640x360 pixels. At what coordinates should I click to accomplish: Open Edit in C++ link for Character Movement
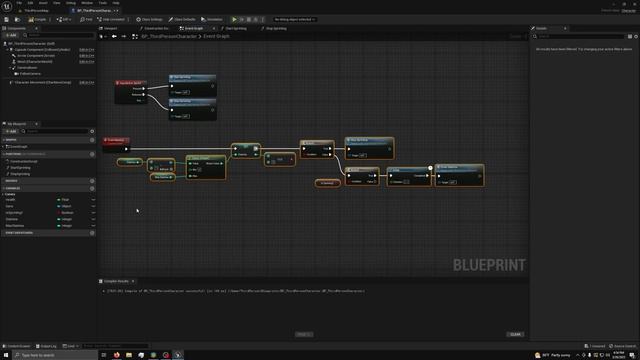pyautogui.click(x=87, y=82)
